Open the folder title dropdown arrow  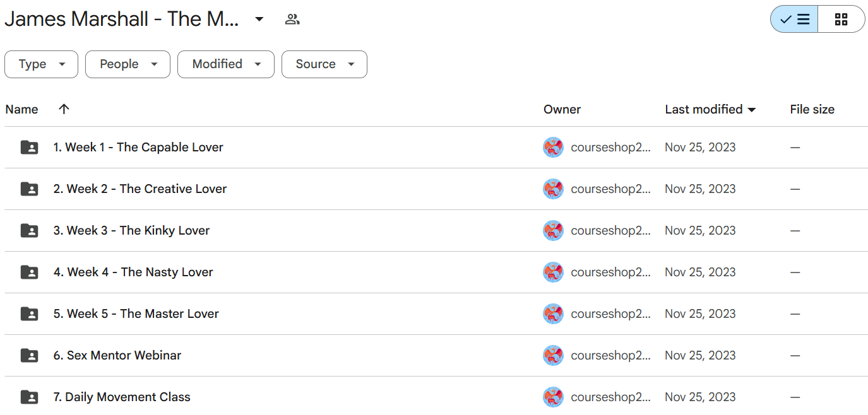click(259, 19)
